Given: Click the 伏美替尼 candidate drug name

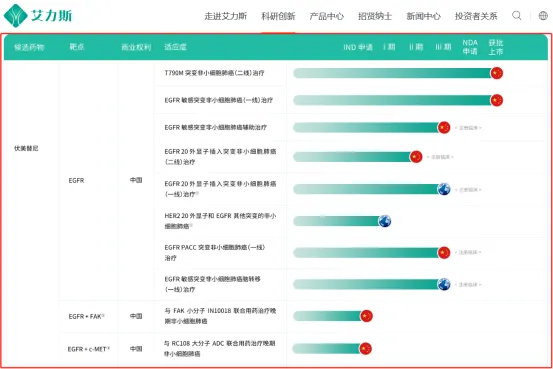Looking at the screenshot, I should click(26, 149).
